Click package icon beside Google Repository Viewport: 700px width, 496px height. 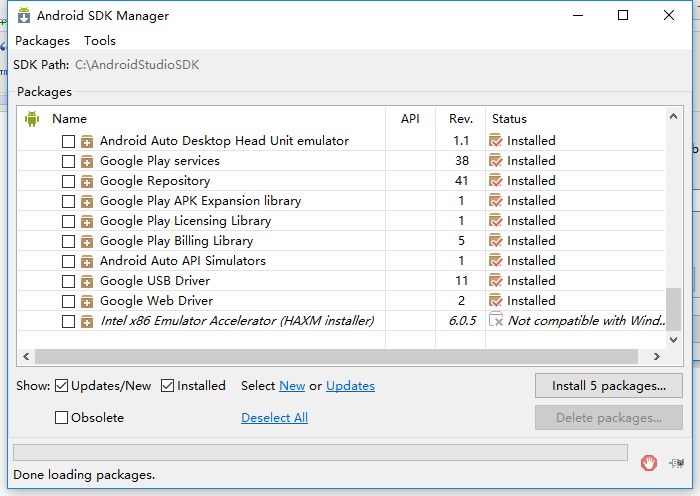tap(87, 182)
